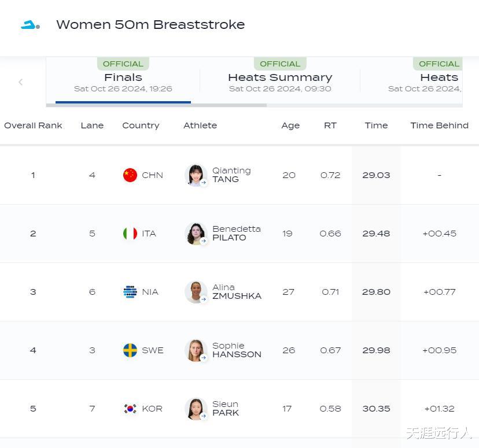479x448 pixels.
Task: Select the Finals tab
Action: coord(123,82)
